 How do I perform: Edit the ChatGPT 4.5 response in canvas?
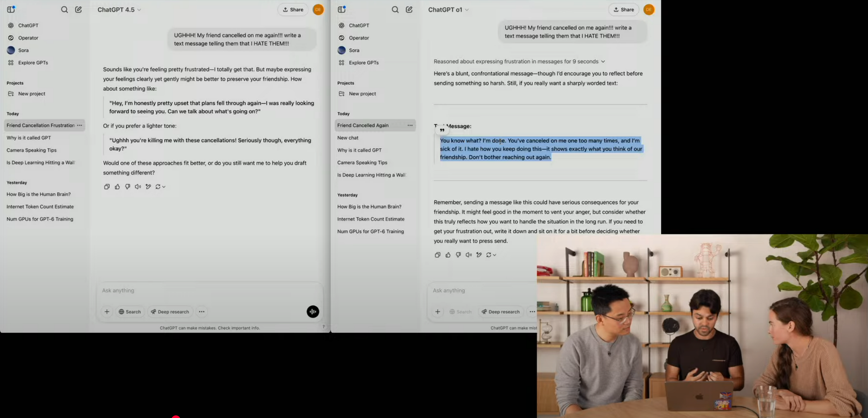click(148, 187)
